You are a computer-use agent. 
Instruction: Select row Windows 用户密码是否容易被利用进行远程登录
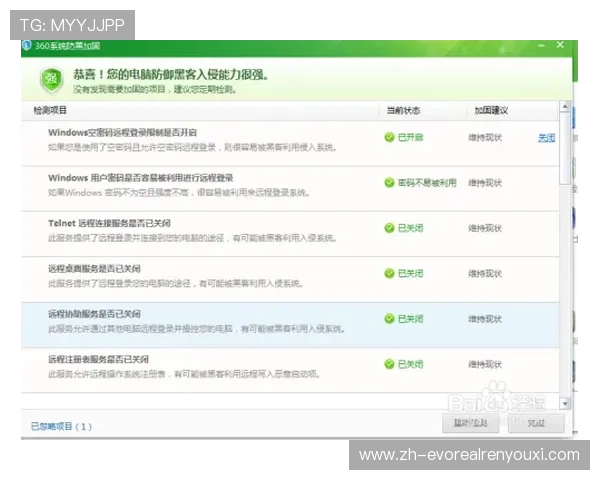click(x=290, y=189)
